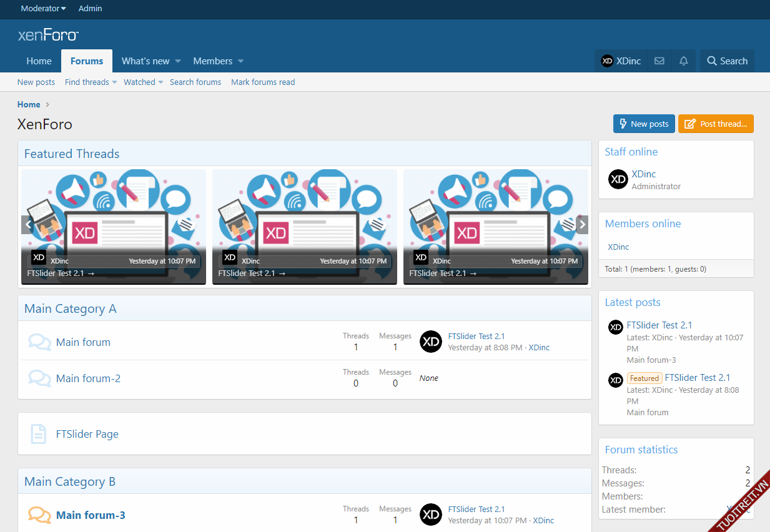
Task: Slide featured threads to the previous item
Action: coord(27,225)
